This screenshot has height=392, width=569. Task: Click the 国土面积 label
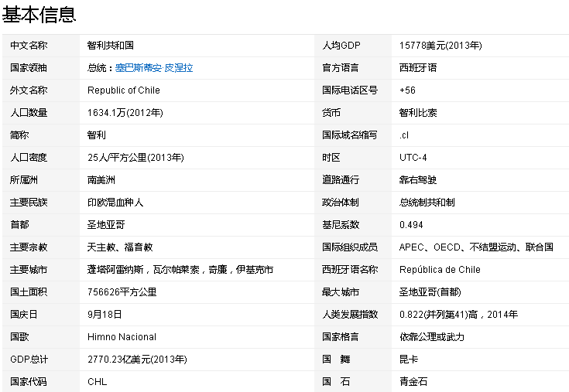[x=29, y=292]
